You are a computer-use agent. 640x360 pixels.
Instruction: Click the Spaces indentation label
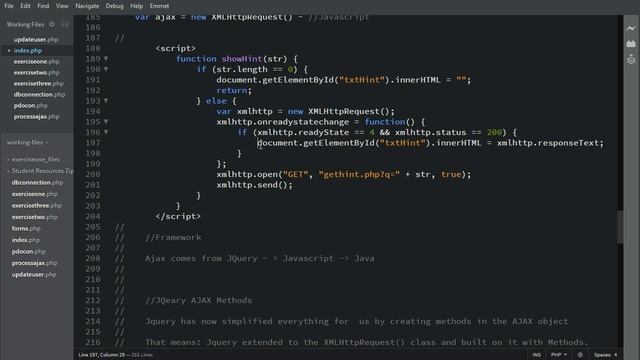coord(602,355)
